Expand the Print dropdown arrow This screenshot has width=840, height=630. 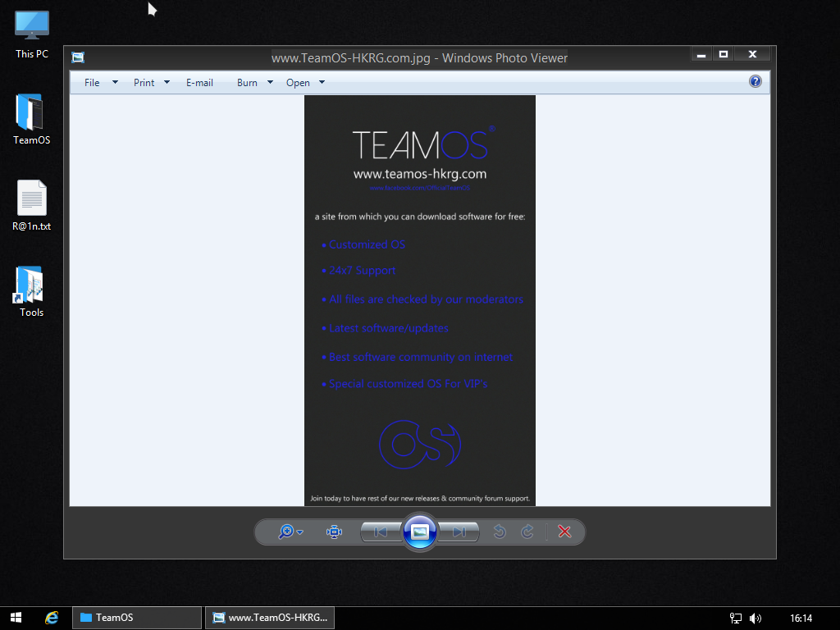(x=167, y=83)
